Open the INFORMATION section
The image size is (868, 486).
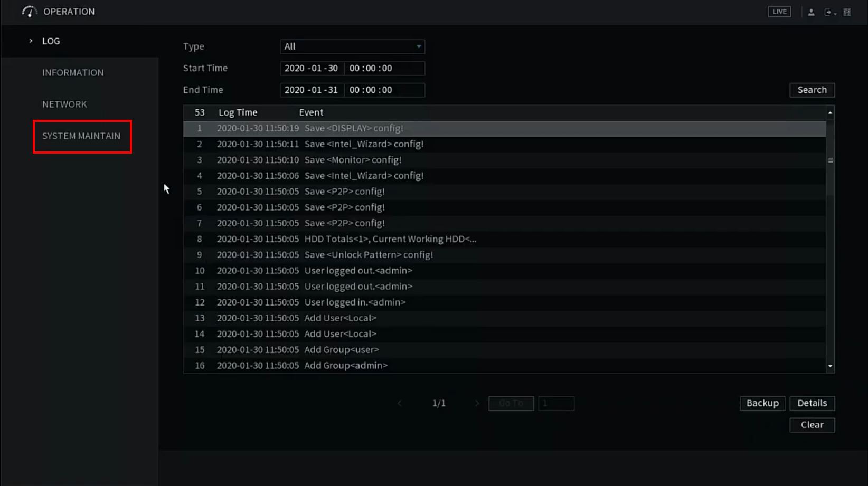pos(73,73)
